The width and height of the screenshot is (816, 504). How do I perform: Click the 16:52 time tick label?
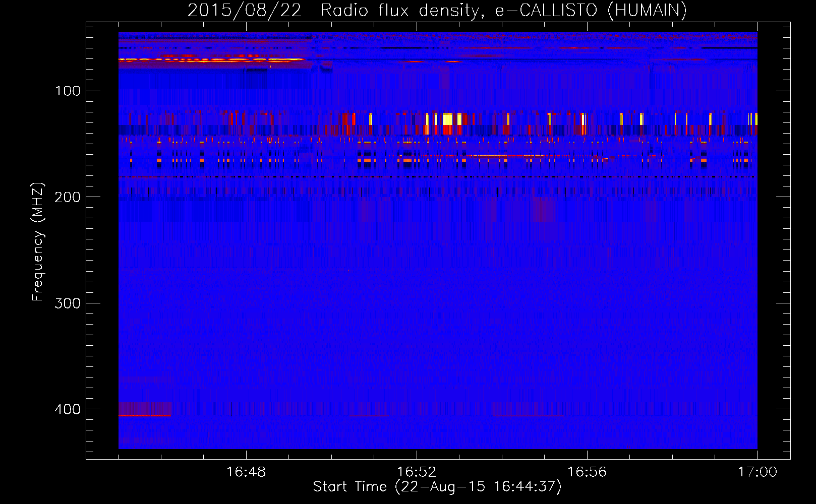click(x=417, y=472)
